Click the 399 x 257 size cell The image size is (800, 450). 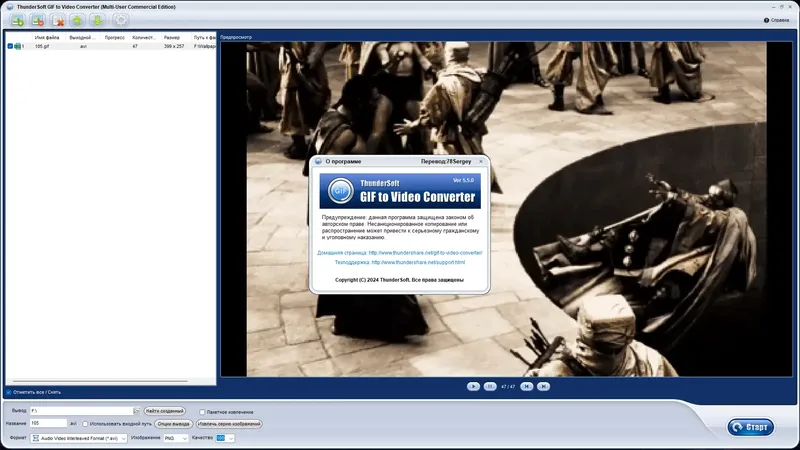[x=174, y=46]
